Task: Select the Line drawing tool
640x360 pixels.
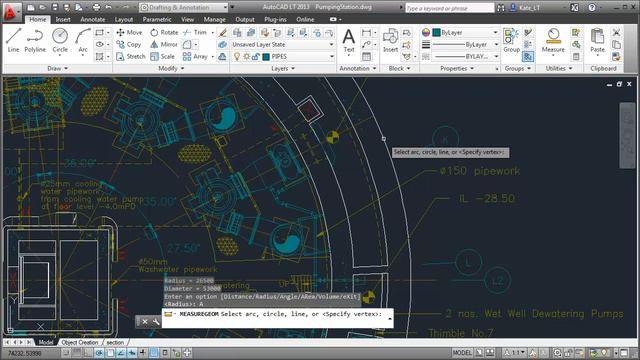Action: (13, 40)
